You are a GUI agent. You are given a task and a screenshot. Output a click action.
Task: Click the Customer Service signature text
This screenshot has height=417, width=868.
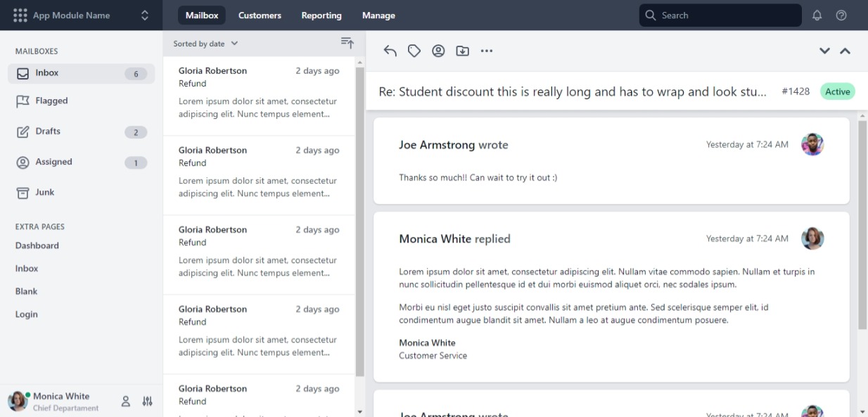433,356
